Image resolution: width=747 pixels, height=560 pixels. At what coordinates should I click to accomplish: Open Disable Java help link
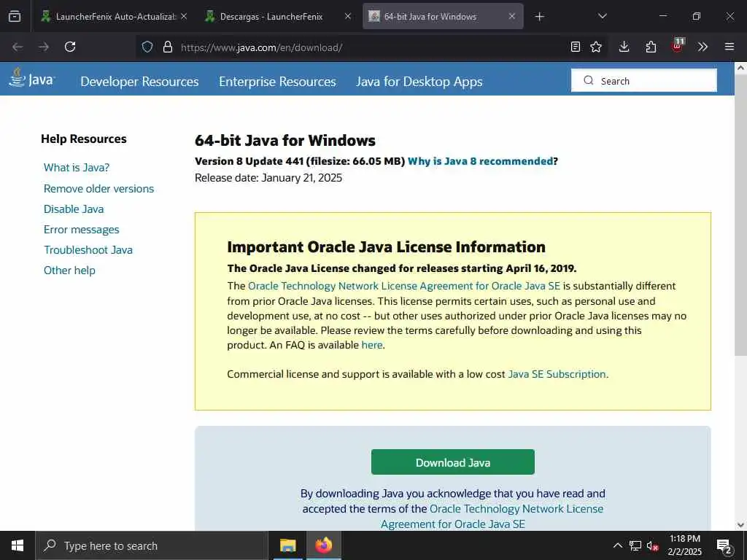tap(74, 209)
